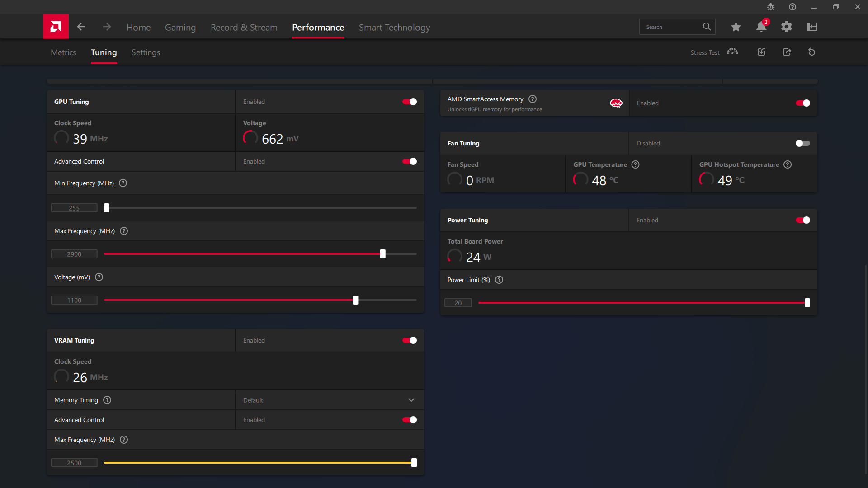The width and height of the screenshot is (868, 488).
Task: Click help icon next to Power Limit
Action: point(499,280)
